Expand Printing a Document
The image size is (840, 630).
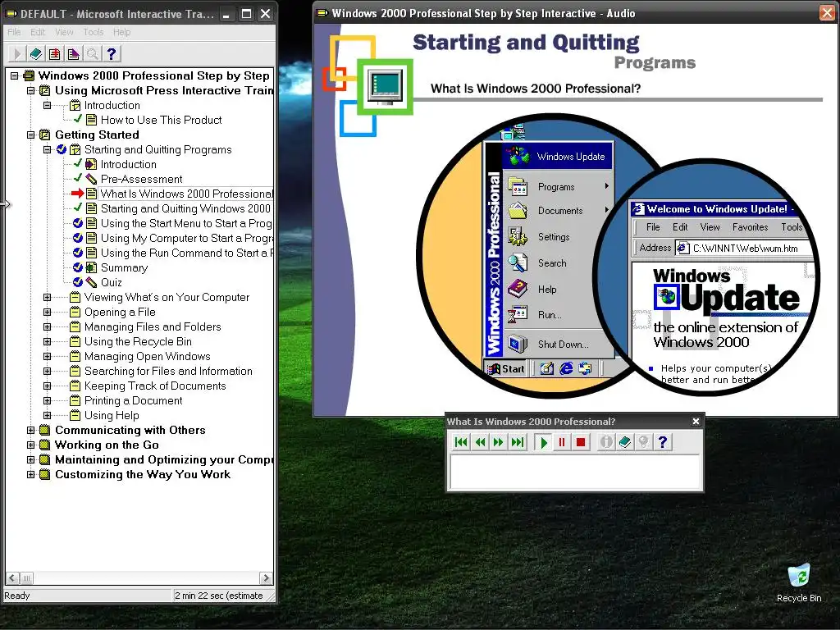tap(47, 400)
